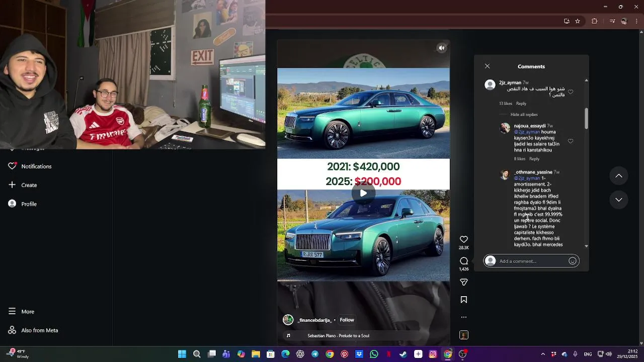Open the Windows Start menu
The height and width of the screenshot is (362, 644).
[x=182, y=354]
